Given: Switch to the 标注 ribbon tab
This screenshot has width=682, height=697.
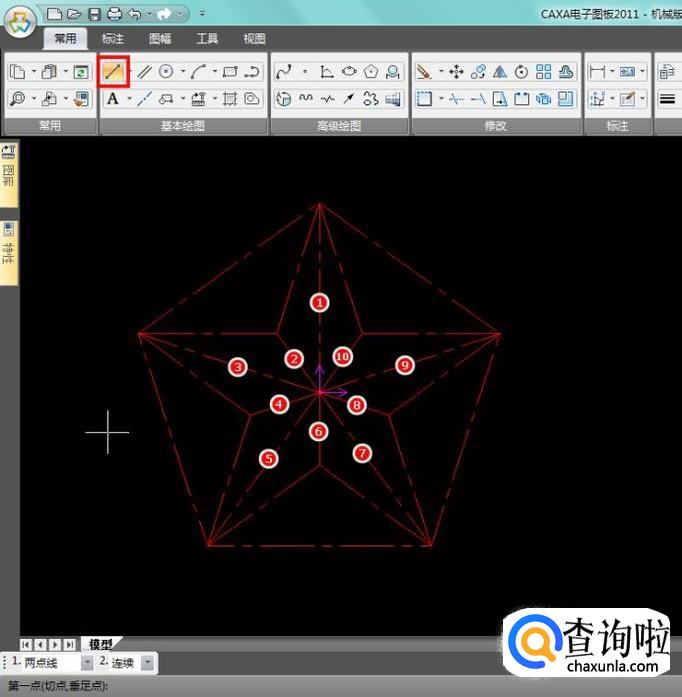Looking at the screenshot, I should [112, 39].
